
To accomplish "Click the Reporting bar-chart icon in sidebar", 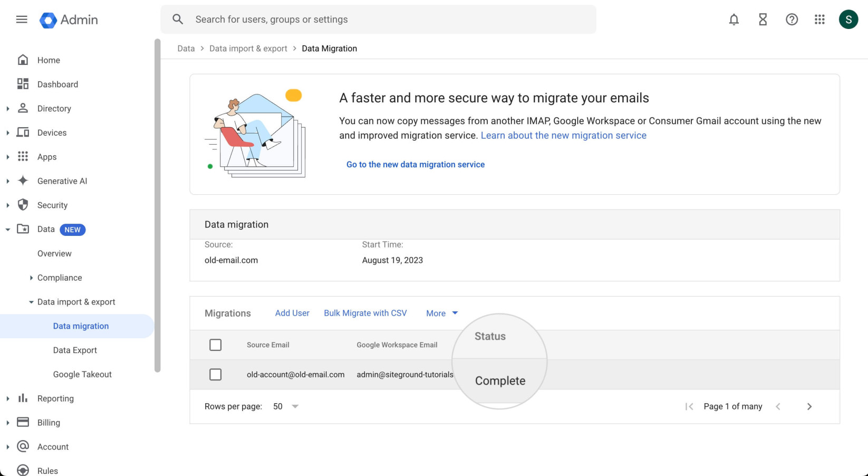I will click(x=23, y=398).
